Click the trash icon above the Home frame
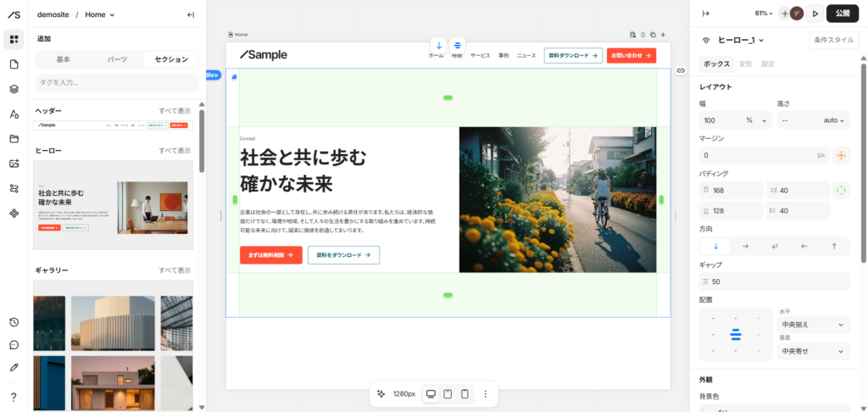 643,35
